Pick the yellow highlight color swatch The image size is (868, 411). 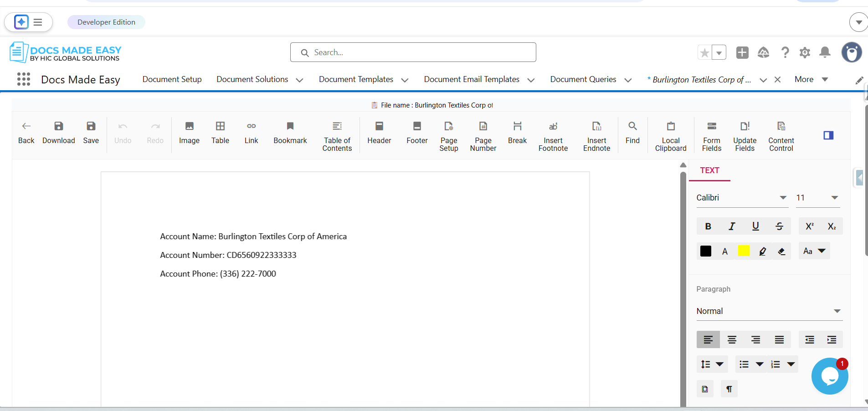tap(744, 251)
